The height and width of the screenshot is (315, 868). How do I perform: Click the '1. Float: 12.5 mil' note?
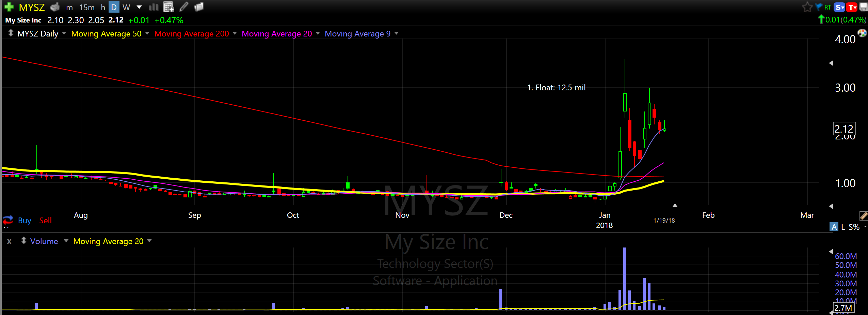[556, 88]
